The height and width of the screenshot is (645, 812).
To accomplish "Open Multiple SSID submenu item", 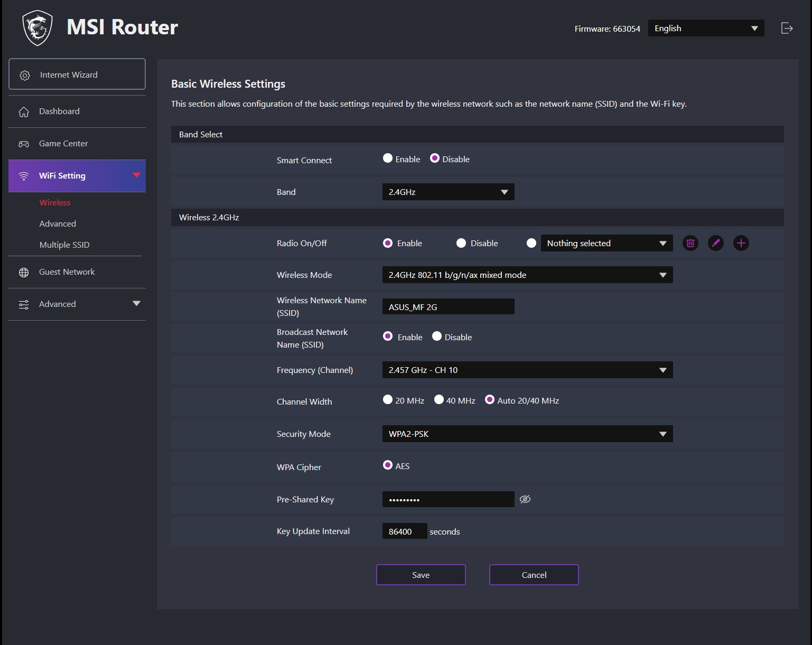I will [x=64, y=245].
